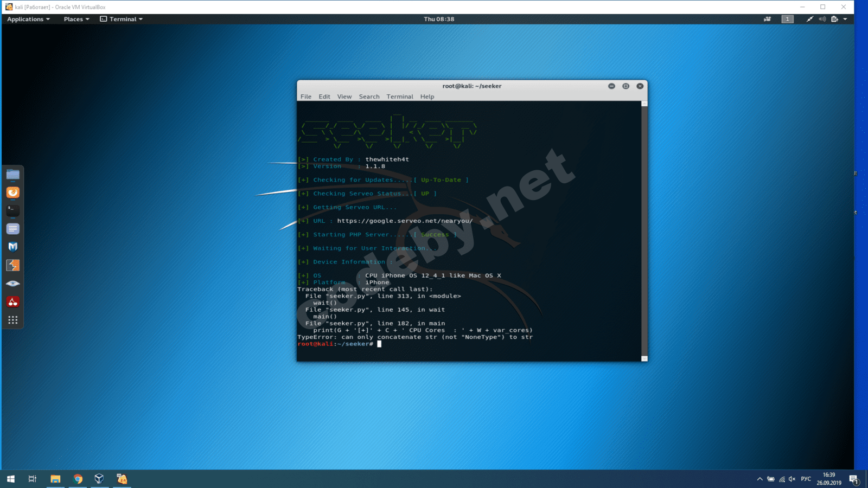Open the Terminal menu in the terminal window
The height and width of the screenshot is (488, 868).
400,97
